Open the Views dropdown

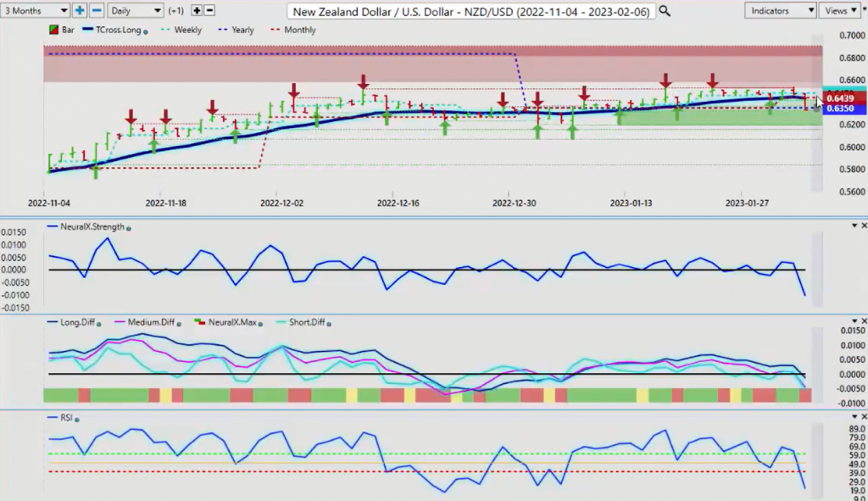(840, 10)
